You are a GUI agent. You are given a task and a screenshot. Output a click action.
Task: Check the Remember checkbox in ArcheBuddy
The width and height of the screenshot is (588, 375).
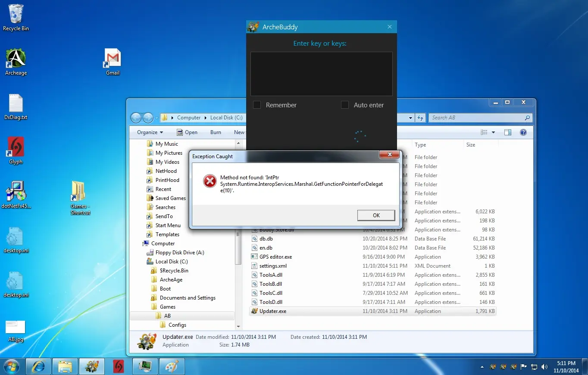[257, 105]
